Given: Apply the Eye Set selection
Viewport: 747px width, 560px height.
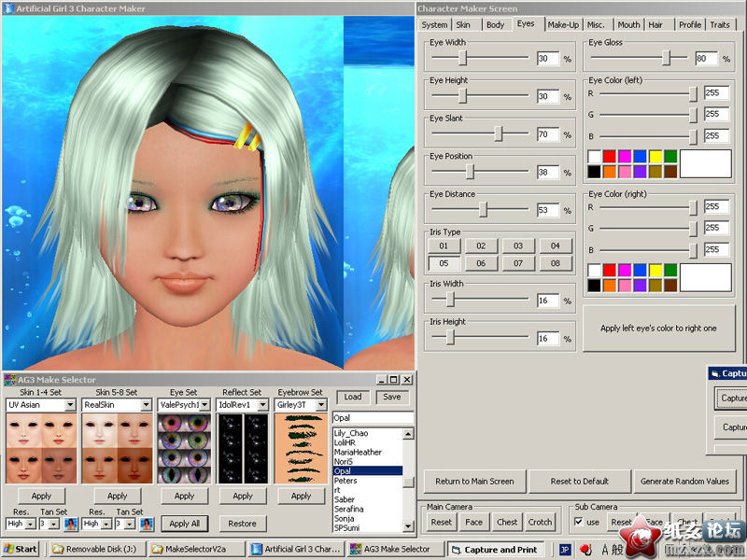Looking at the screenshot, I should pos(184,497).
